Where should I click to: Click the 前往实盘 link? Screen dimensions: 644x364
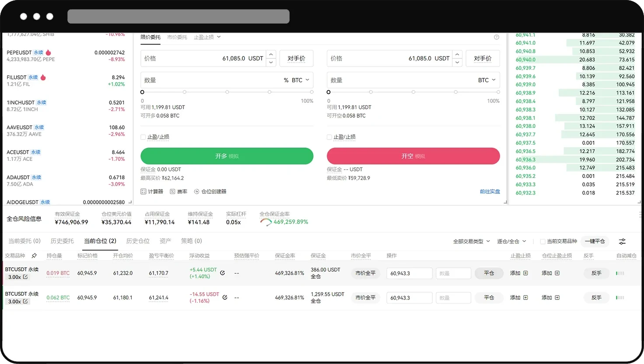pyautogui.click(x=490, y=191)
